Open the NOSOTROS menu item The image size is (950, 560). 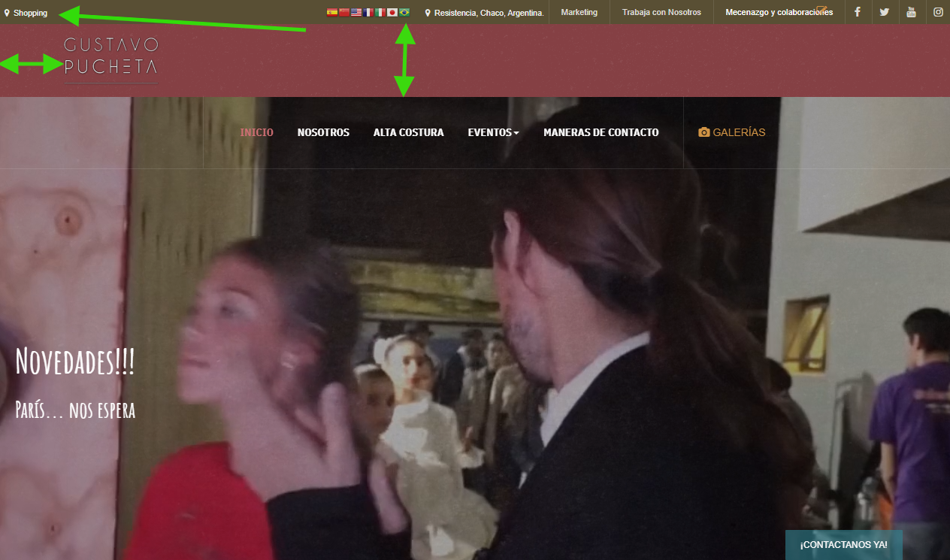coord(323,132)
